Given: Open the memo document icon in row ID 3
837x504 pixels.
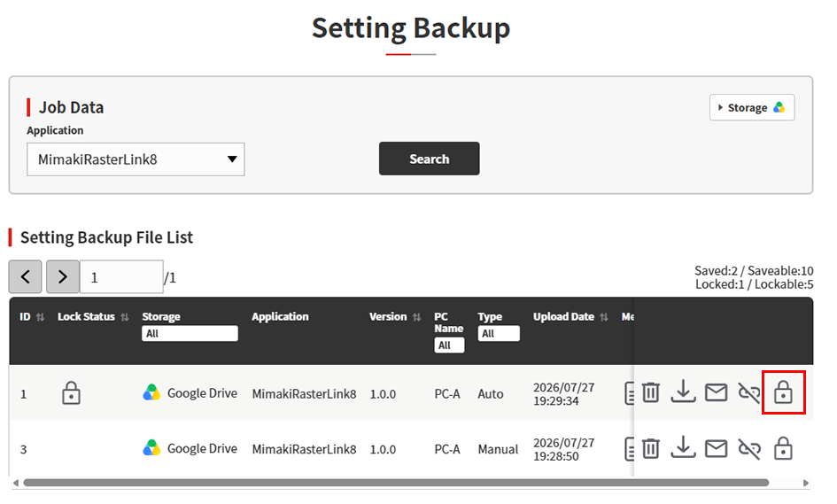Looking at the screenshot, I should (x=629, y=448).
